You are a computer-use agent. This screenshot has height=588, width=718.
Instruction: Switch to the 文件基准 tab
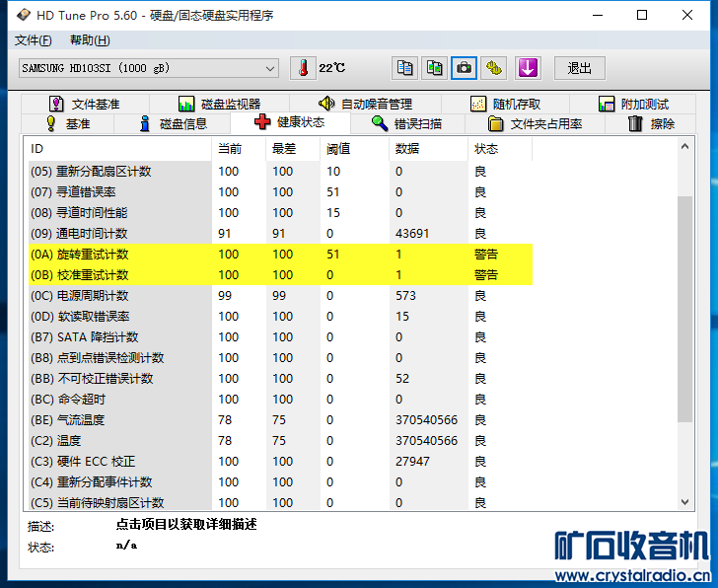(x=85, y=104)
